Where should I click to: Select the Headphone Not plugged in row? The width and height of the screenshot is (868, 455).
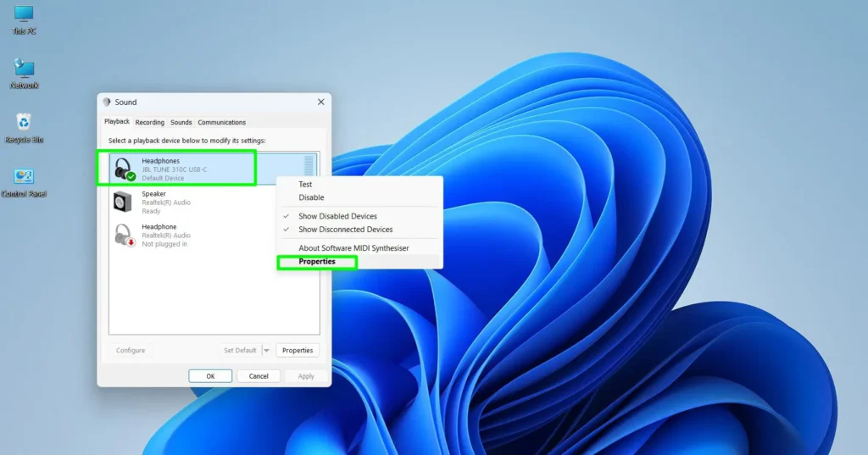[214, 235]
